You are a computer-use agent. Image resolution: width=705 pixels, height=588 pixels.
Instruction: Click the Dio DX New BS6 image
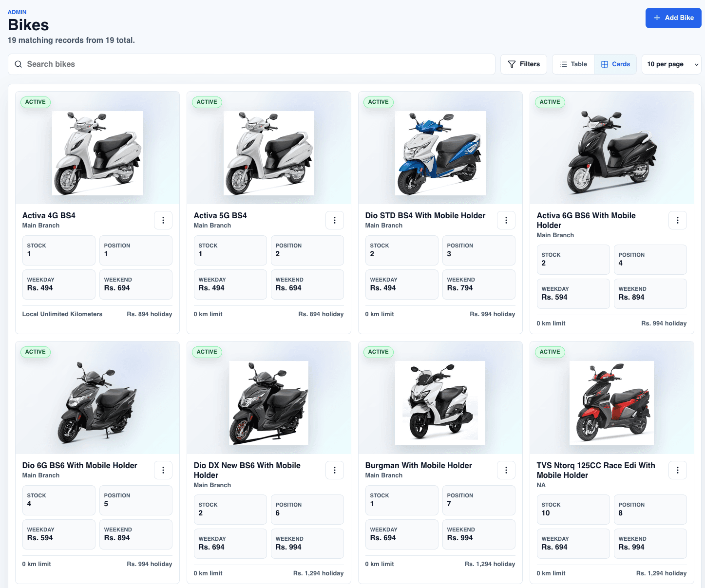pyautogui.click(x=269, y=403)
